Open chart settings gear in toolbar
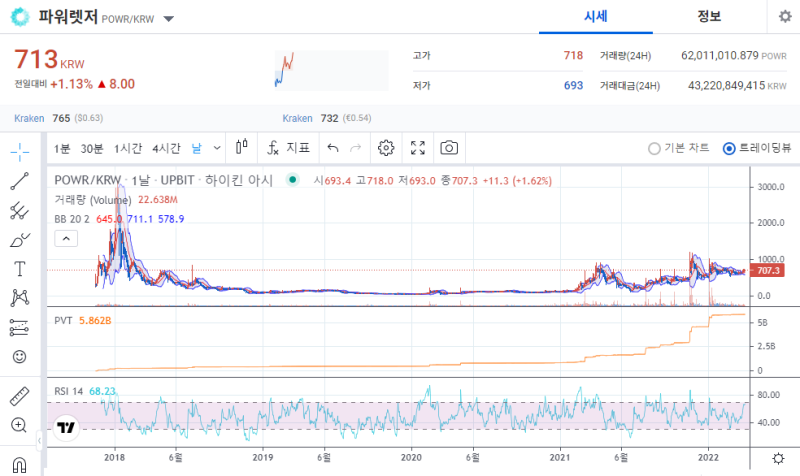800x476 pixels. pos(386,148)
